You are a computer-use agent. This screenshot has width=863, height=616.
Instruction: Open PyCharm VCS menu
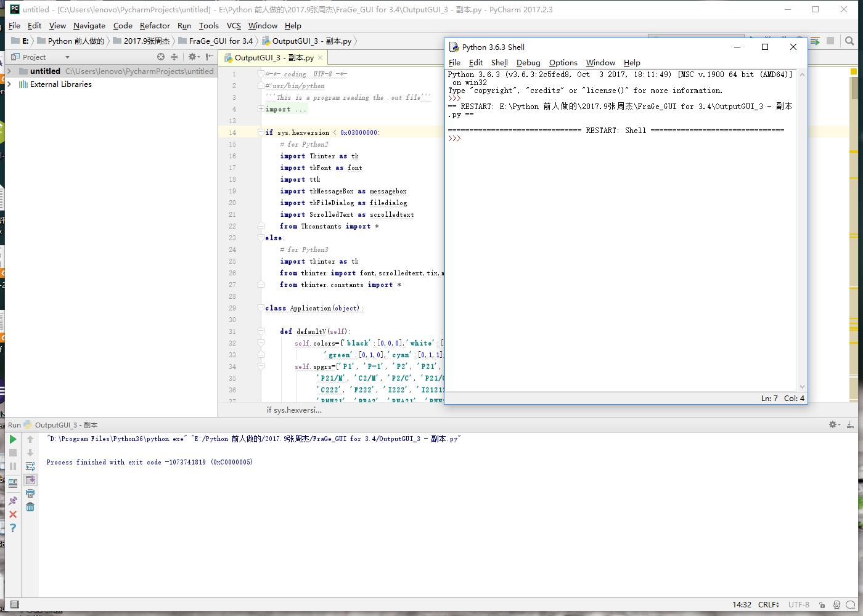[x=234, y=25]
